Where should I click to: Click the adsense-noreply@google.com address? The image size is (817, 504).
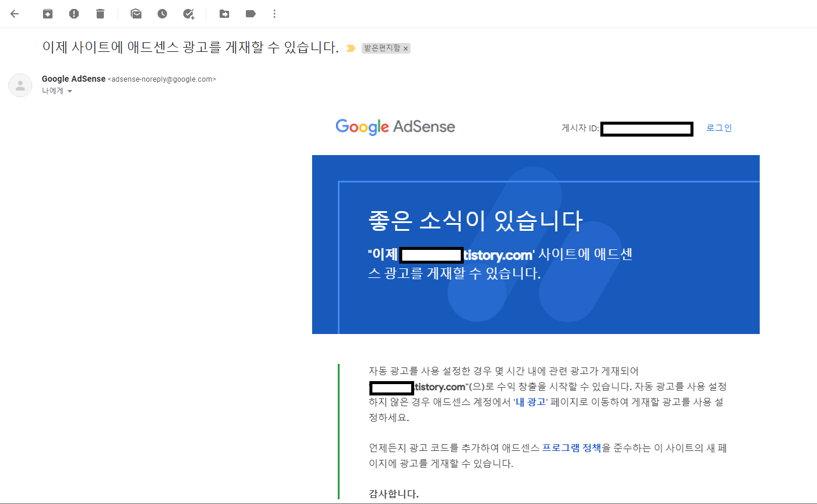pos(162,79)
